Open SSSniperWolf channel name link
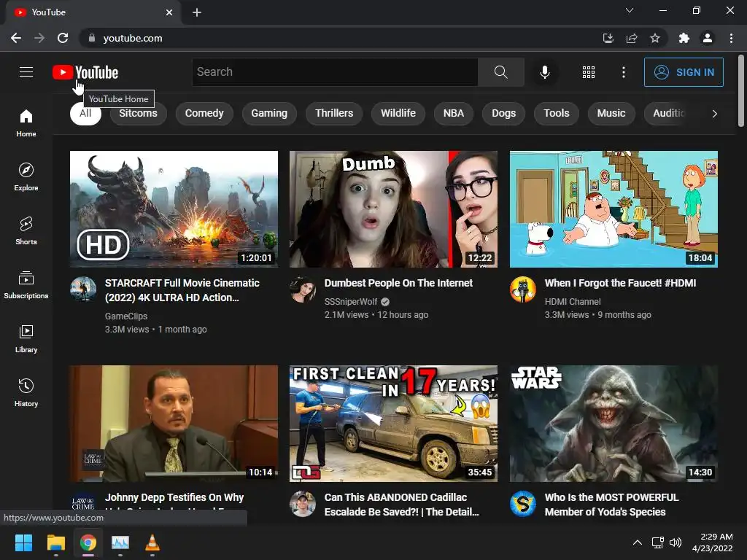 (351, 302)
